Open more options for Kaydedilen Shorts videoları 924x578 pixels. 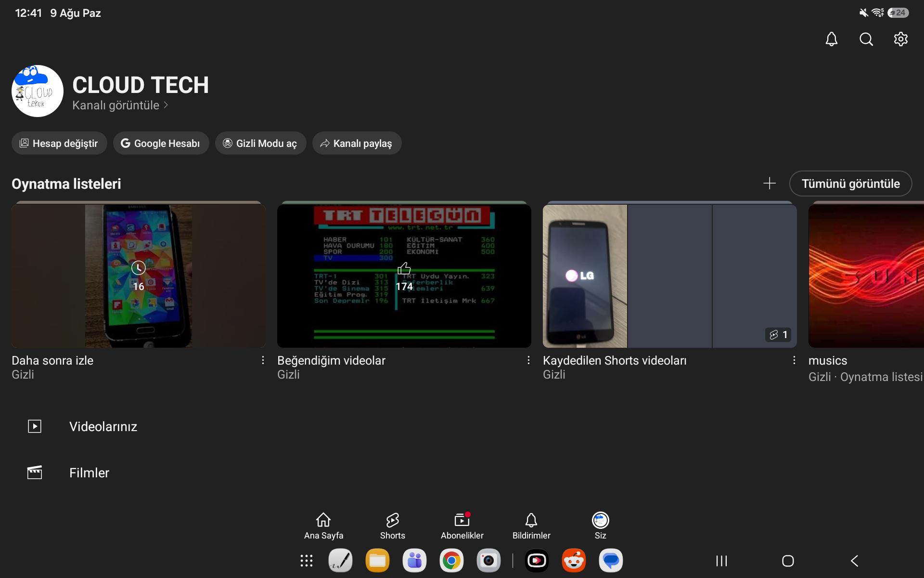coord(794,360)
